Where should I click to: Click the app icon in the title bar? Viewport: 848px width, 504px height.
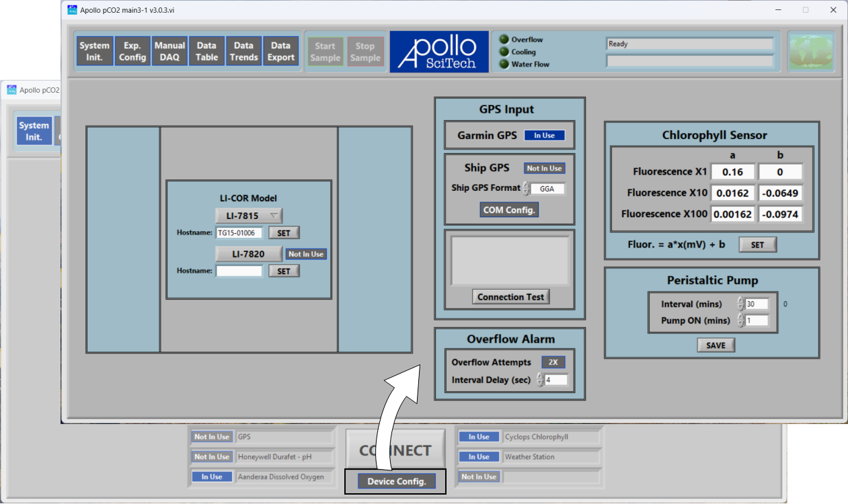[x=73, y=10]
